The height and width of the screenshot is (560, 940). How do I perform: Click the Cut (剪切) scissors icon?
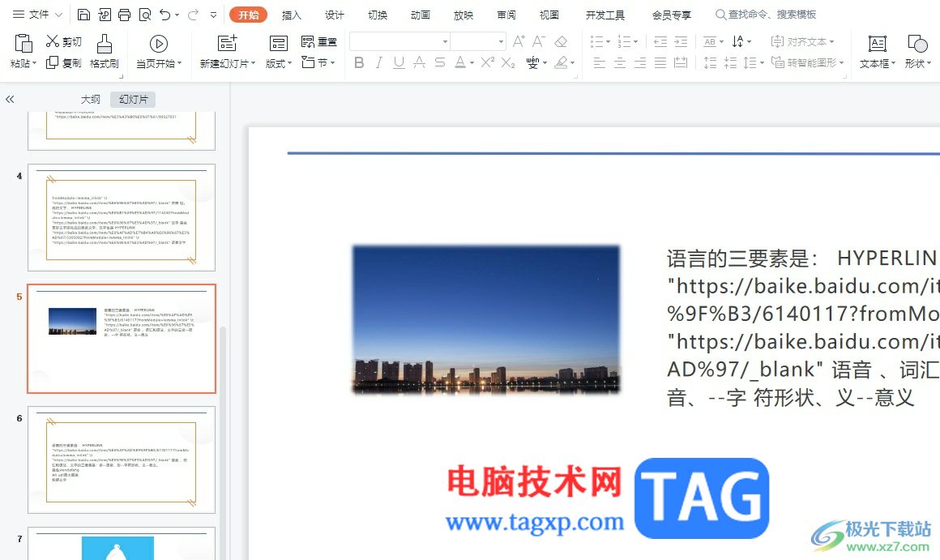[x=53, y=41]
